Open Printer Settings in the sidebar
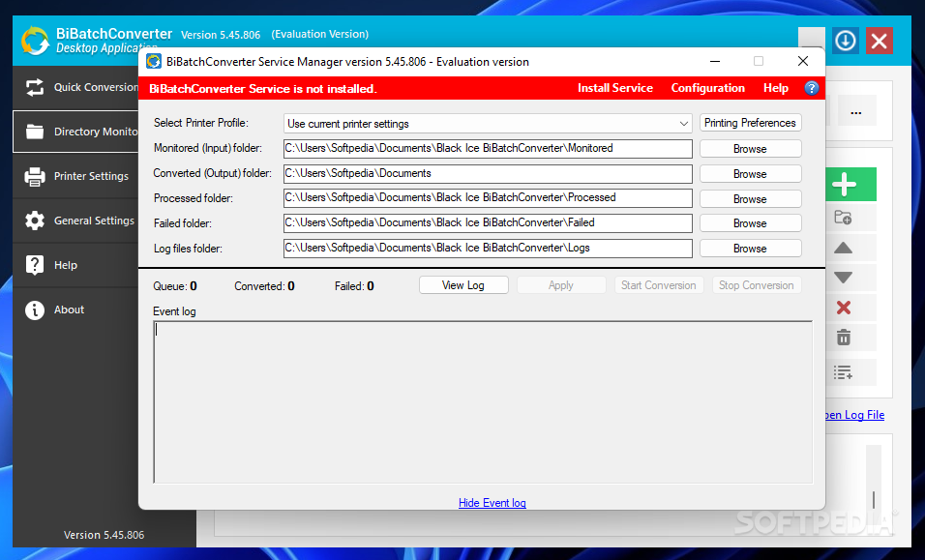 75,176
